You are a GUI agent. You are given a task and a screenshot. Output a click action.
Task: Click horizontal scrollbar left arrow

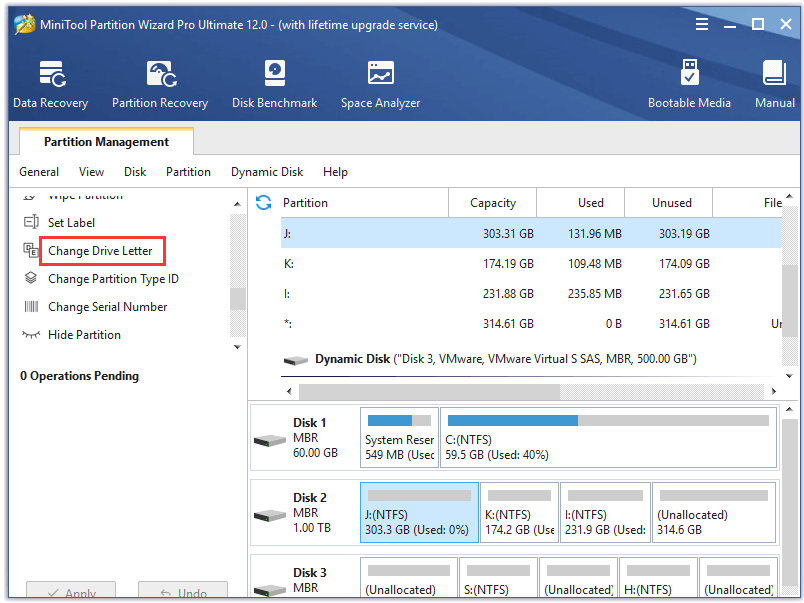pos(289,391)
